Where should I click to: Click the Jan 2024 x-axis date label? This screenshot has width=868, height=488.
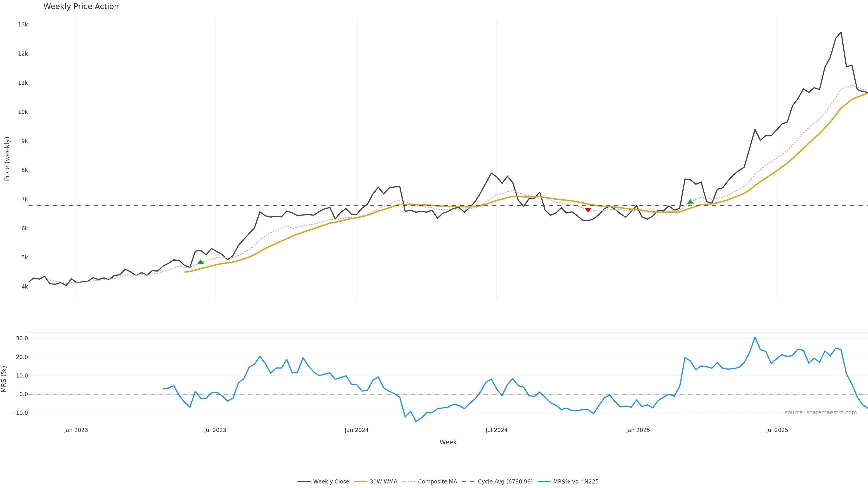tap(356, 430)
